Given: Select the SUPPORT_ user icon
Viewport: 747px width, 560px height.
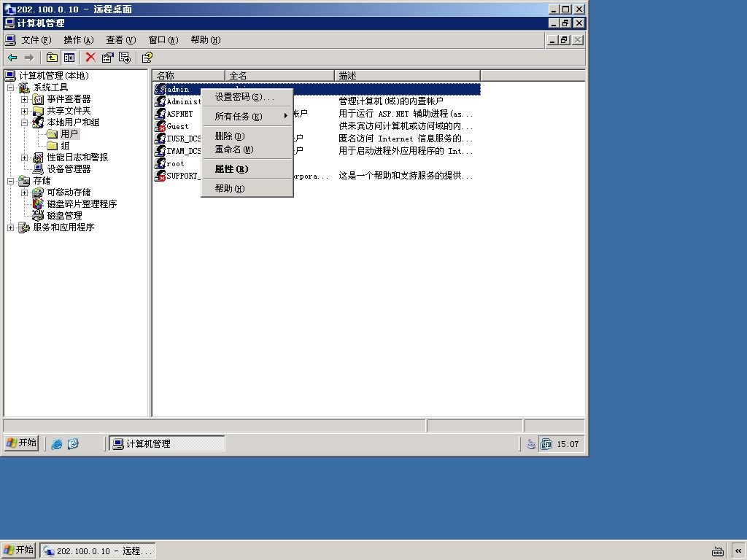Looking at the screenshot, I should tap(160, 176).
